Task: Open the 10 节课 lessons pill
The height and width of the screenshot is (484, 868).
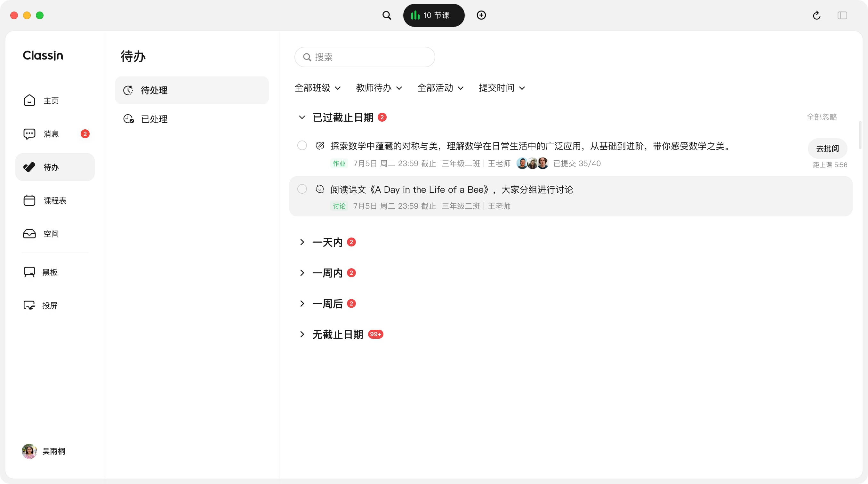Action: (x=434, y=15)
